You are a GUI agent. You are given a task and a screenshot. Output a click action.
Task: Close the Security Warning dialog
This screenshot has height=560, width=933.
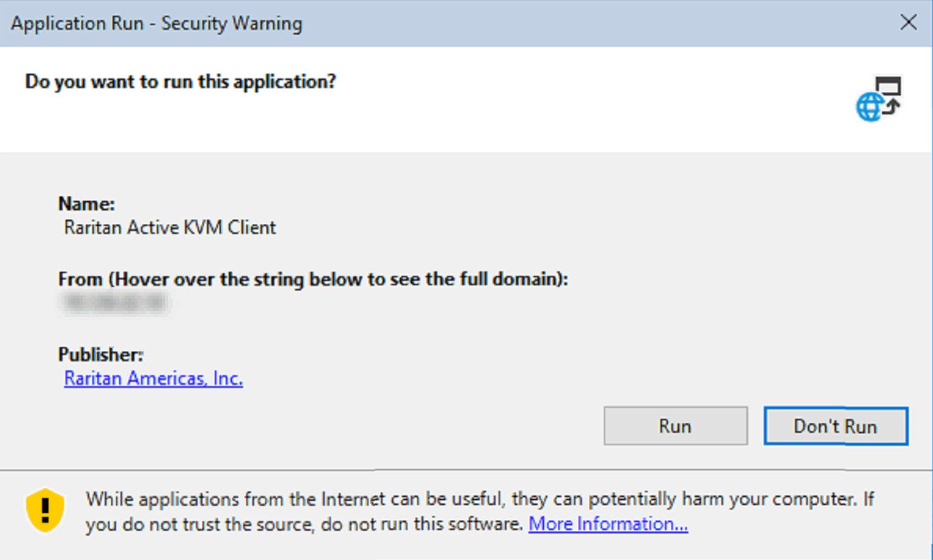pyautogui.click(x=908, y=22)
